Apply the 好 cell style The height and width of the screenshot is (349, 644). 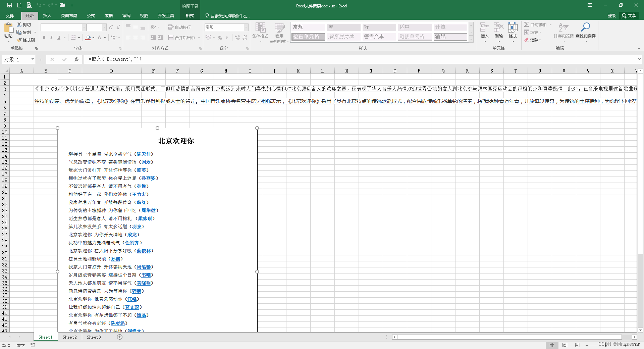point(379,27)
